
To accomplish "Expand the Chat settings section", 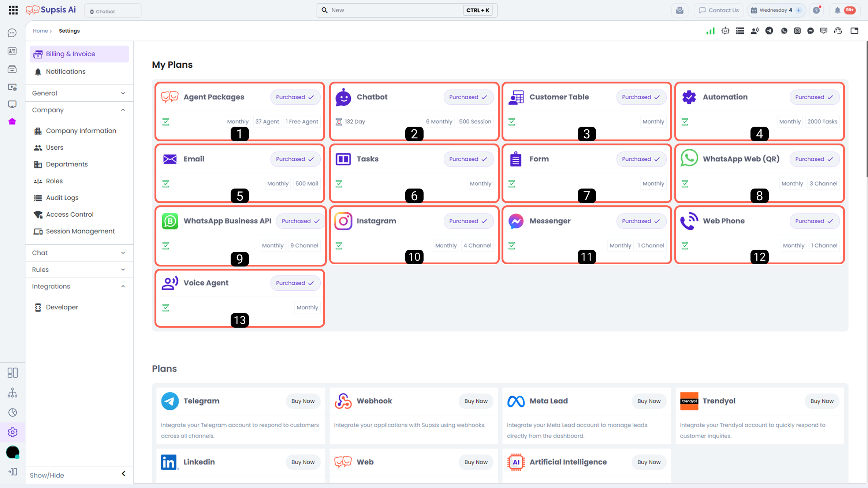I will (x=79, y=253).
